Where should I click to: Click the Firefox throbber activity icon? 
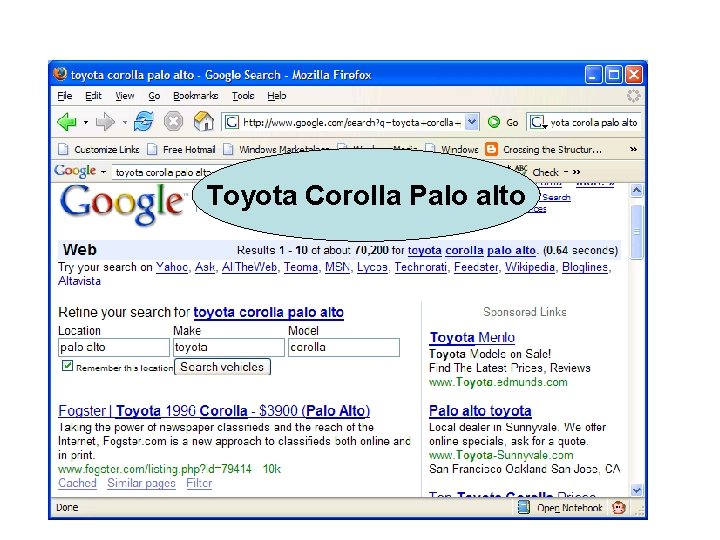[x=633, y=96]
